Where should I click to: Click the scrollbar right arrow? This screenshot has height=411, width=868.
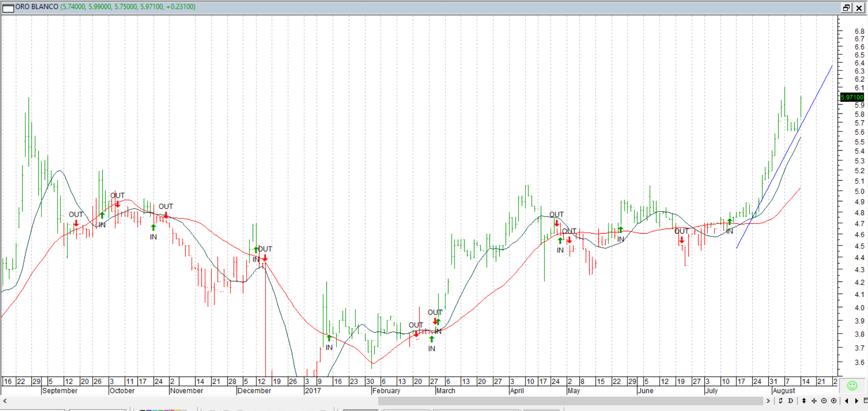pyautogui.click(x=768, y=401)
